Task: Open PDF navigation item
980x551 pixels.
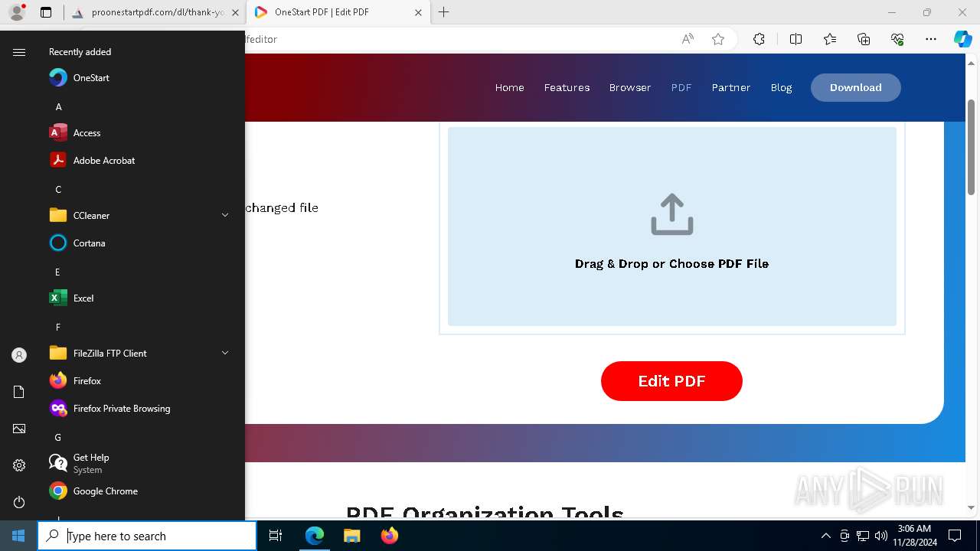Action: tap(681, 88)
